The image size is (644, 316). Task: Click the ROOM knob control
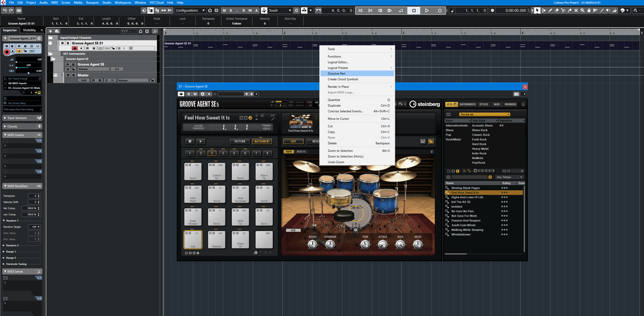point(313,244)
